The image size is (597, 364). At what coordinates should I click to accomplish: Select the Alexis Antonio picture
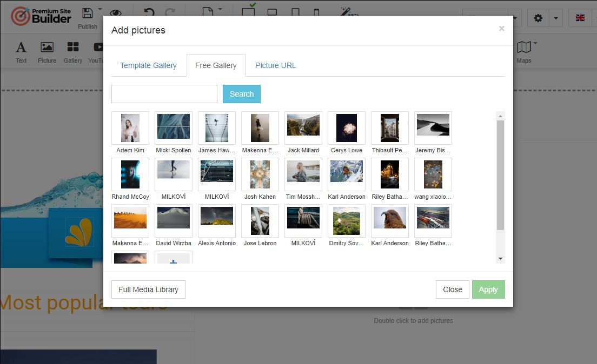(217, 220)
